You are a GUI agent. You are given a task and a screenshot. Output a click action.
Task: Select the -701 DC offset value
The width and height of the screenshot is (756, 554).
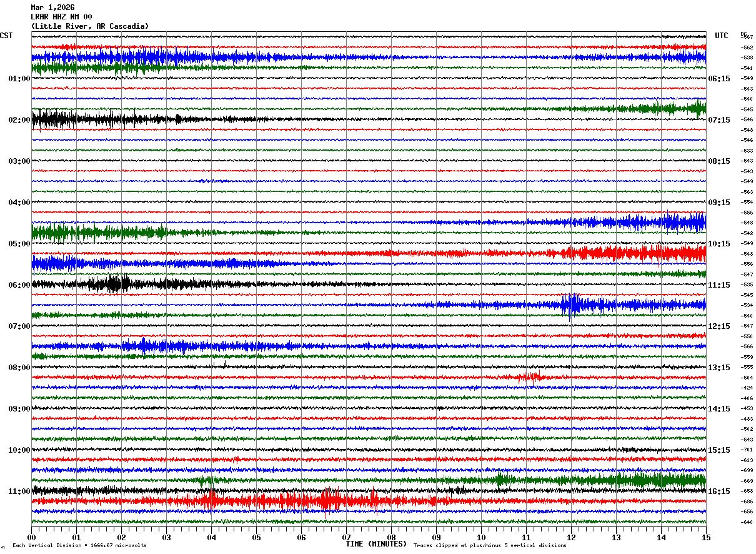click(747, 450)
